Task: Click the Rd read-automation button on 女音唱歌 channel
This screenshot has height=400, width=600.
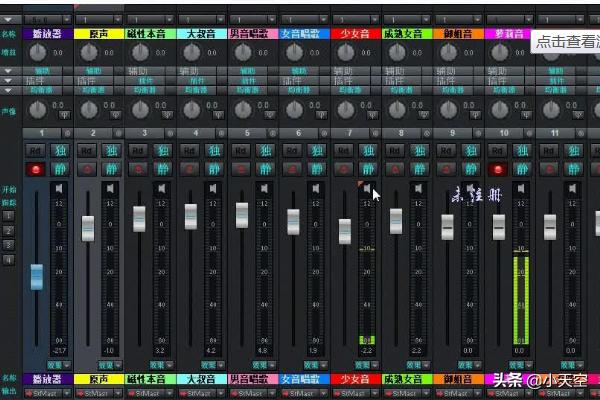Action: pos(293,151)
